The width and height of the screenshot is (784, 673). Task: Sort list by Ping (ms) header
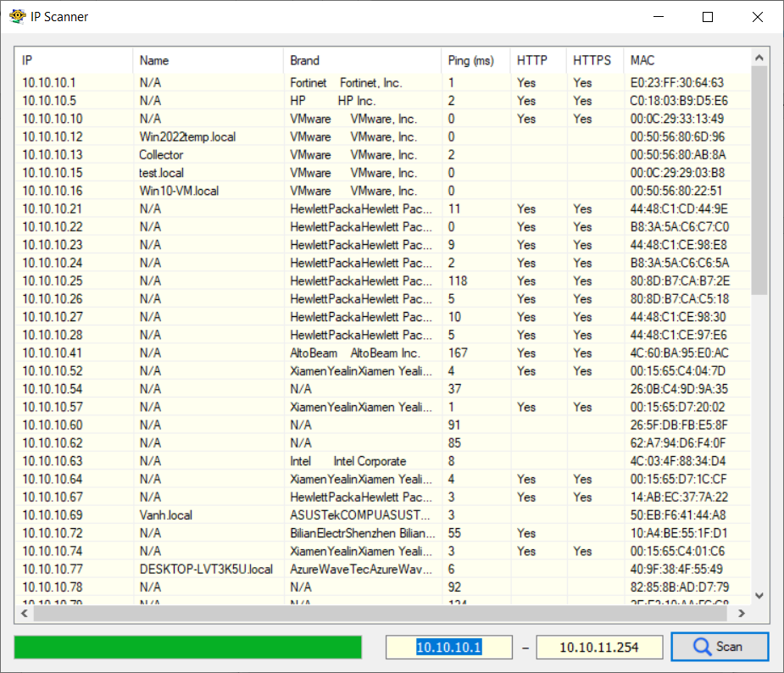pos(475,60)
